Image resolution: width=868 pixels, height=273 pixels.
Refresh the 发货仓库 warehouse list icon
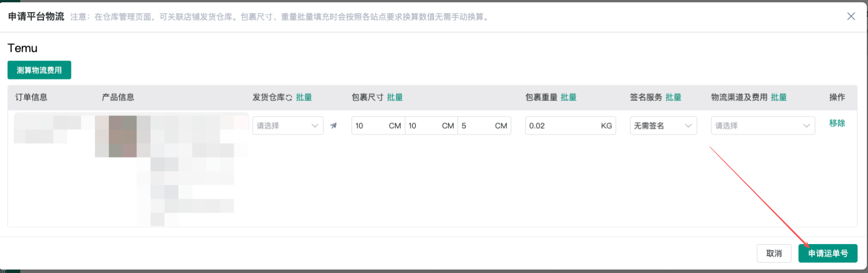(289, 98)
